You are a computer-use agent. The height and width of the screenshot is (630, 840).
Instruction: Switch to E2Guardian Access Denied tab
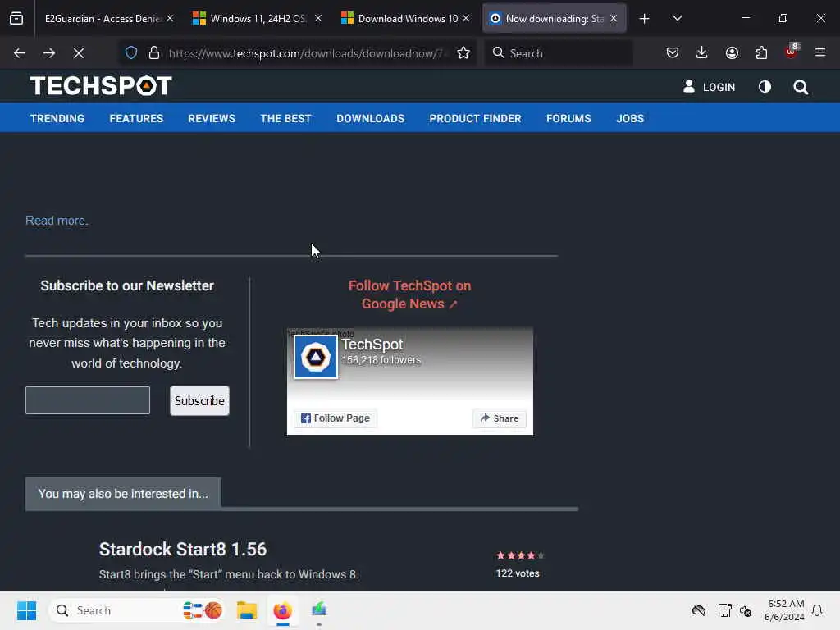(102, 19)
